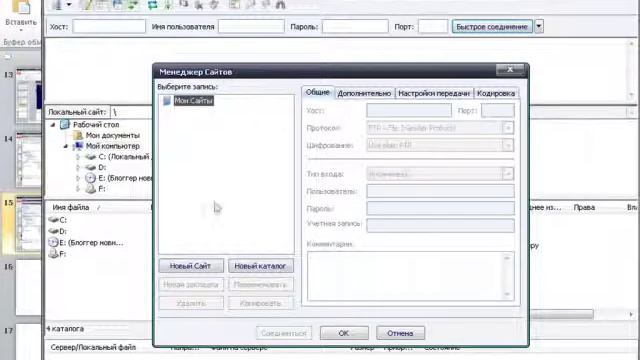Close the Менеджер Сайтов dialog
The width and height of the screenshot is (640, 360).
point(510,70)
